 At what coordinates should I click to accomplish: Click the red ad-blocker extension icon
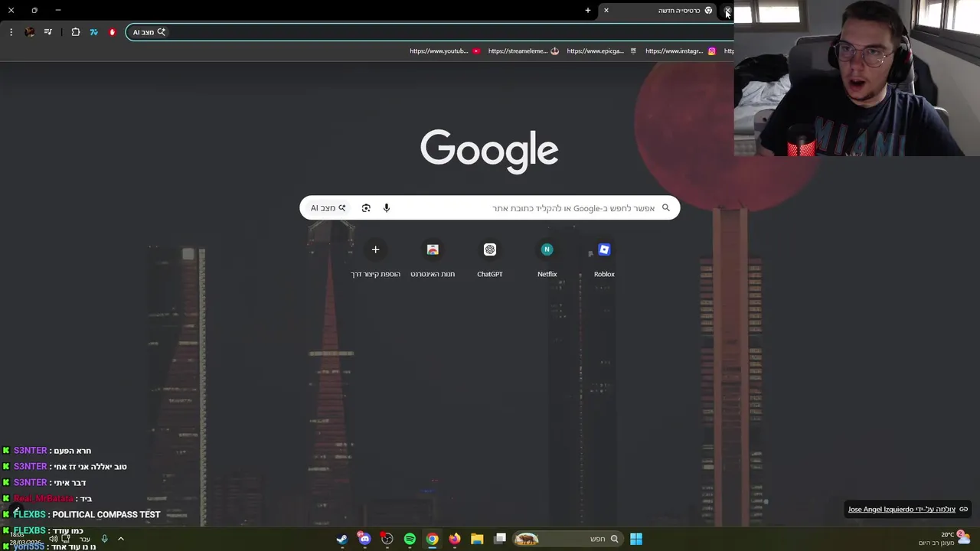[x=113, y=32]
